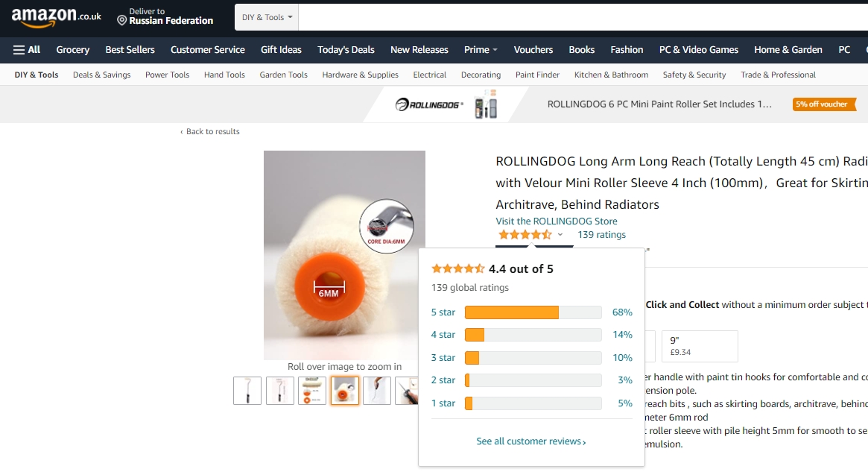Collapse the rating popover chevron beside stars
Screen dimensions: 868x475
tap(560, 235)
